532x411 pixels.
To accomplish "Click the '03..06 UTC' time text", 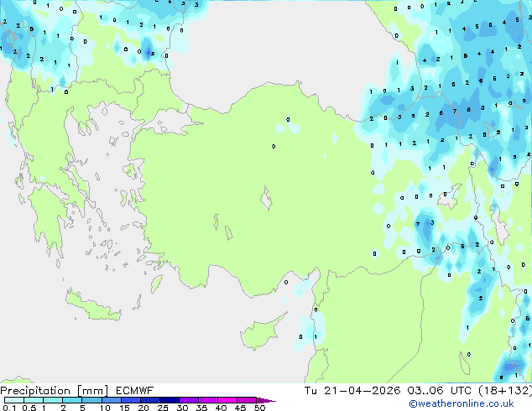I will 440,391.
